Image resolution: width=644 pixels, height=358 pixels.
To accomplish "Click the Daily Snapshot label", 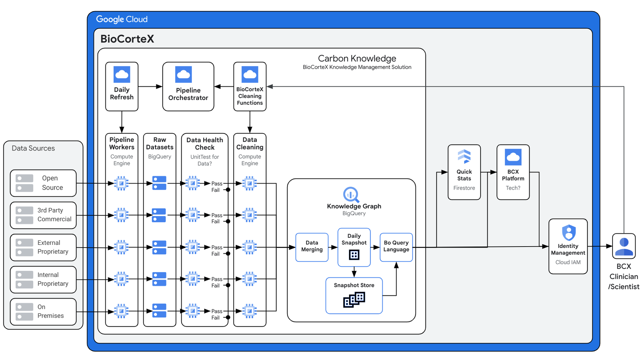I will [354, 239].
